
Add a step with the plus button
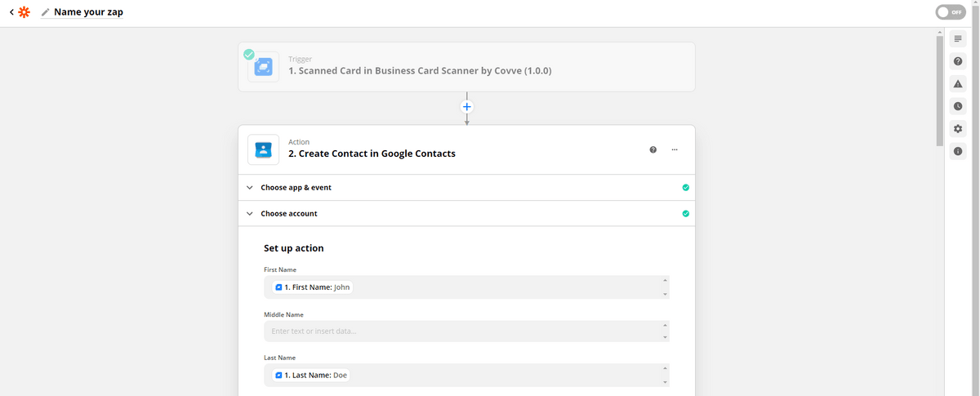pos(467,107)
